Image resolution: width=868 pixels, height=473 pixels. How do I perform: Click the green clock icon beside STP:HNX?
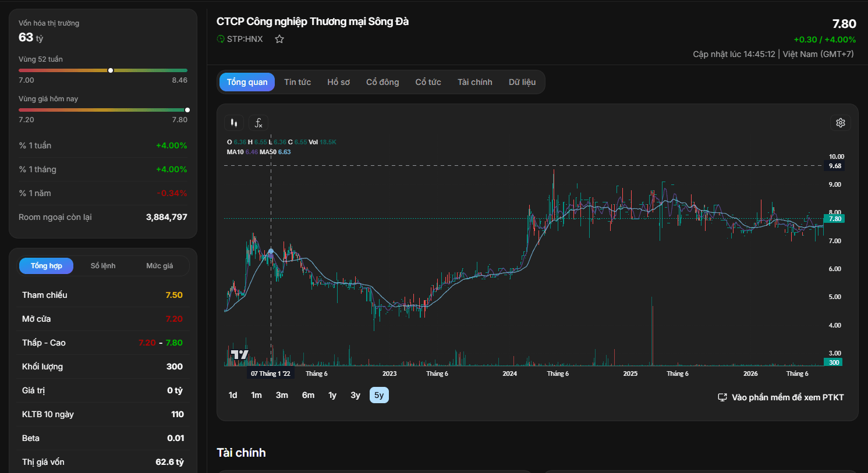pyautogui.click(x=221, y=39)
